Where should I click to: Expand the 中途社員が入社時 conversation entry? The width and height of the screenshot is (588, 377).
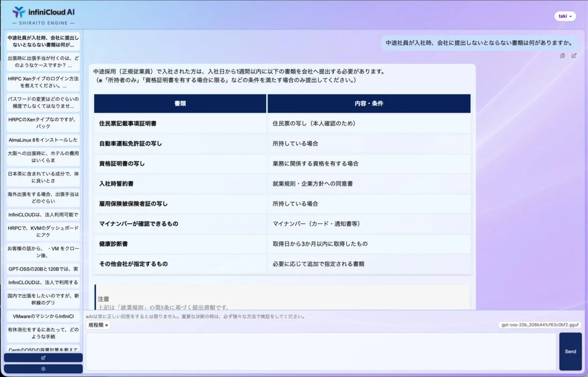click(43, 42)
